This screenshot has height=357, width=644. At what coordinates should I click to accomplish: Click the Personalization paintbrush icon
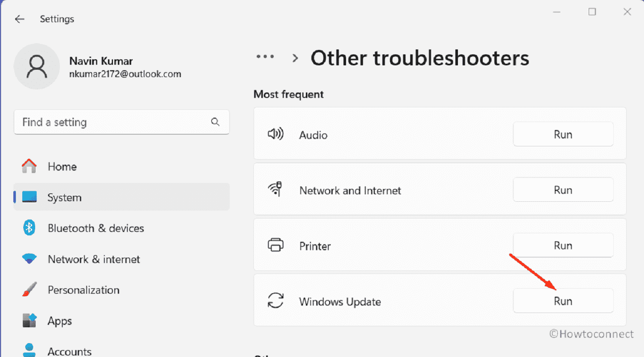(x=29, y=290)
